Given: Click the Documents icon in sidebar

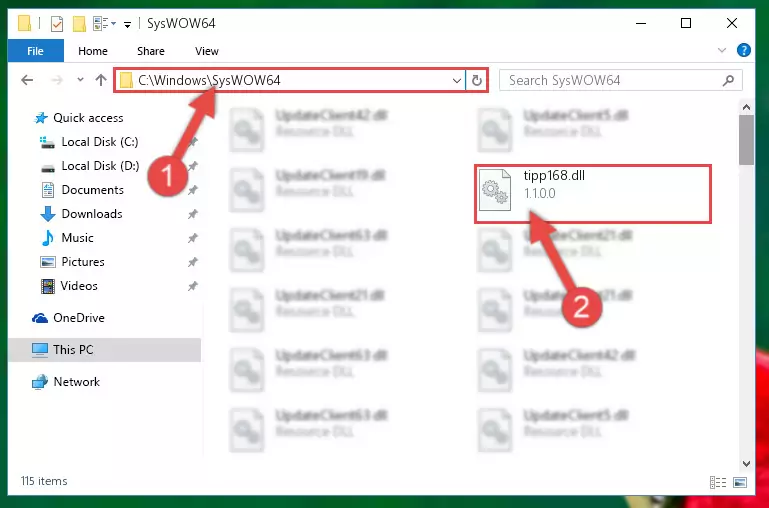Looking at the screenshot, I should pos(48,190).
